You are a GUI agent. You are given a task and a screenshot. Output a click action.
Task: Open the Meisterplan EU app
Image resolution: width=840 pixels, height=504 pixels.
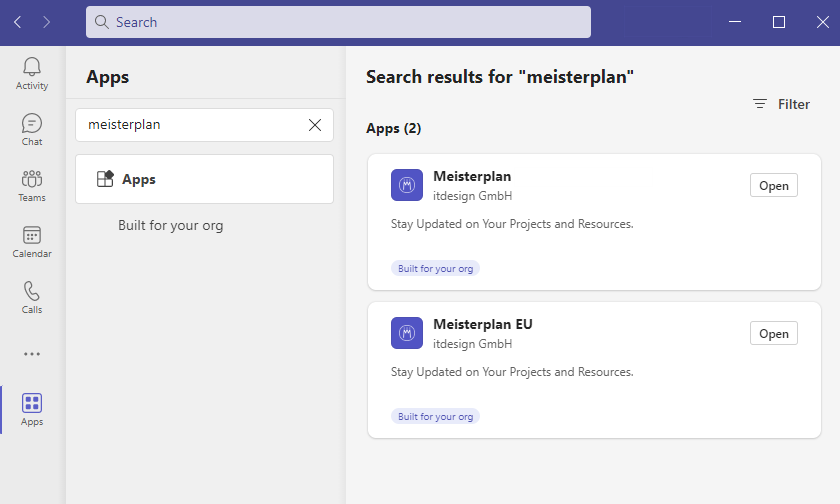pos(774,333)
